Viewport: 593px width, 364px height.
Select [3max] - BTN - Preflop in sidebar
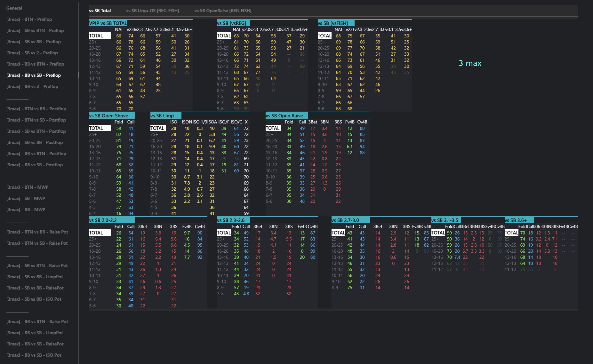pos(29,19)
